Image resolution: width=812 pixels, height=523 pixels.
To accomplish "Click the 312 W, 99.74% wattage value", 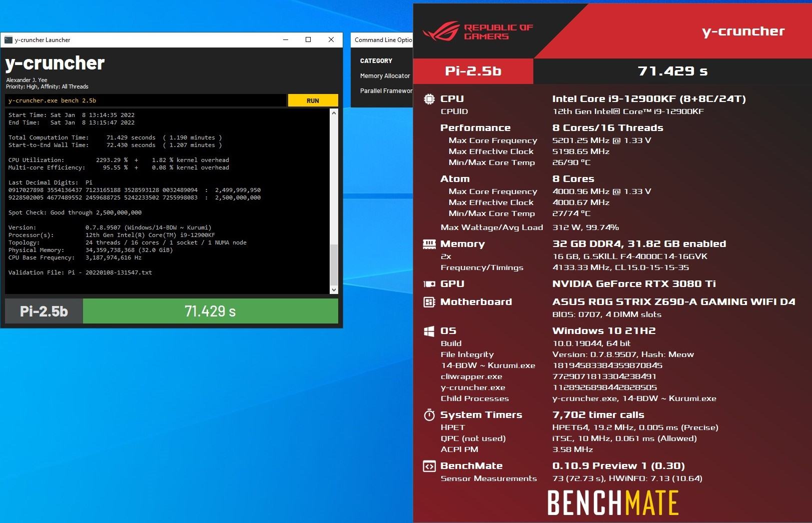I will click(x=585, y=227).
